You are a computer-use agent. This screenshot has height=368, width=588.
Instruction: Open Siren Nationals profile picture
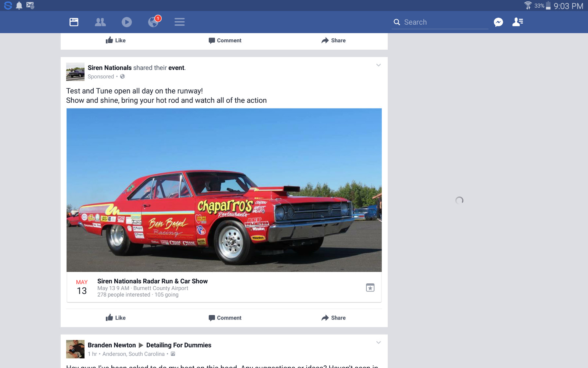click(75, 72)
